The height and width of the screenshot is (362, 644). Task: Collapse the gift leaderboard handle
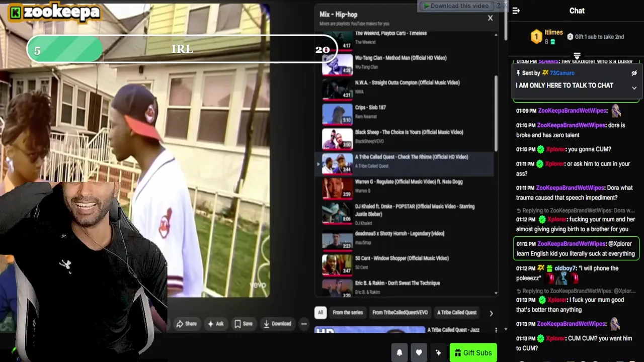pos(577,56)
